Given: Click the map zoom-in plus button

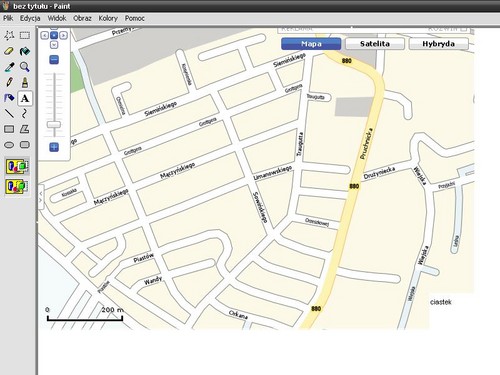Looking at the screenshot, I should click(54, 147).
